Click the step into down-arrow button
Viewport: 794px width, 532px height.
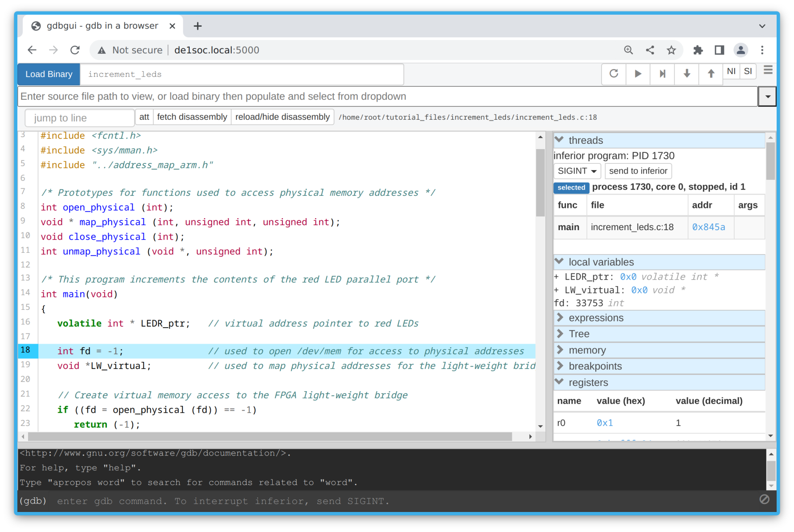[x=687, y=73]
